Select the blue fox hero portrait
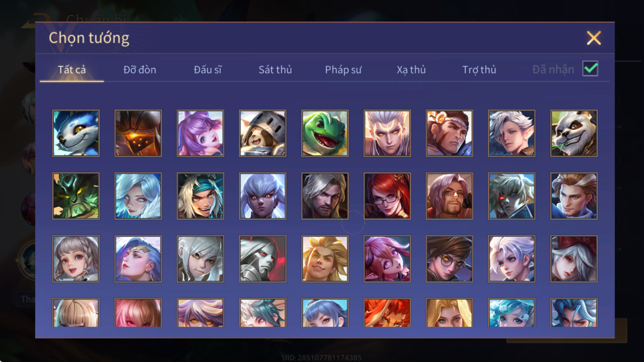 pyautogui.click(x=76, y=133)
